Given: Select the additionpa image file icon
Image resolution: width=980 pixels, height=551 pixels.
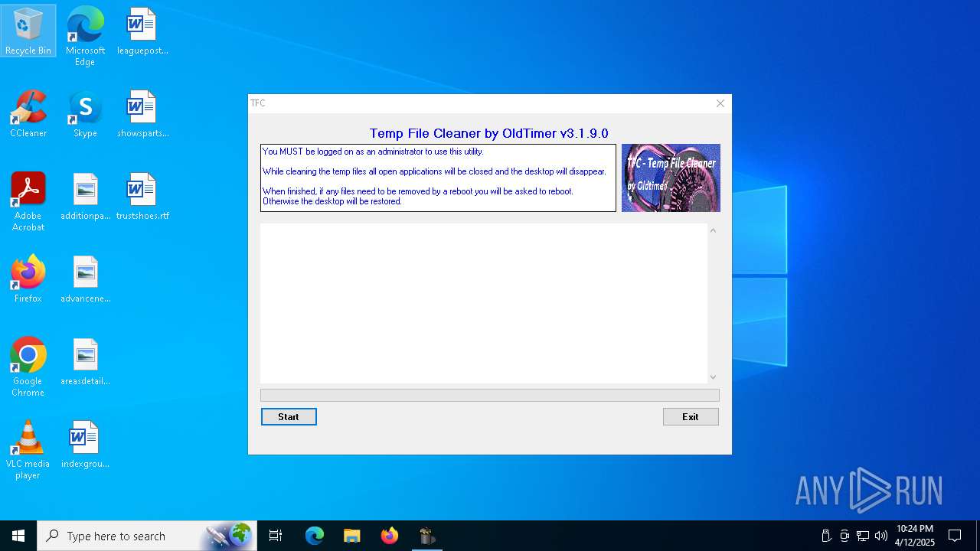Looking at the screenshot, I should (x=85, y=196).
